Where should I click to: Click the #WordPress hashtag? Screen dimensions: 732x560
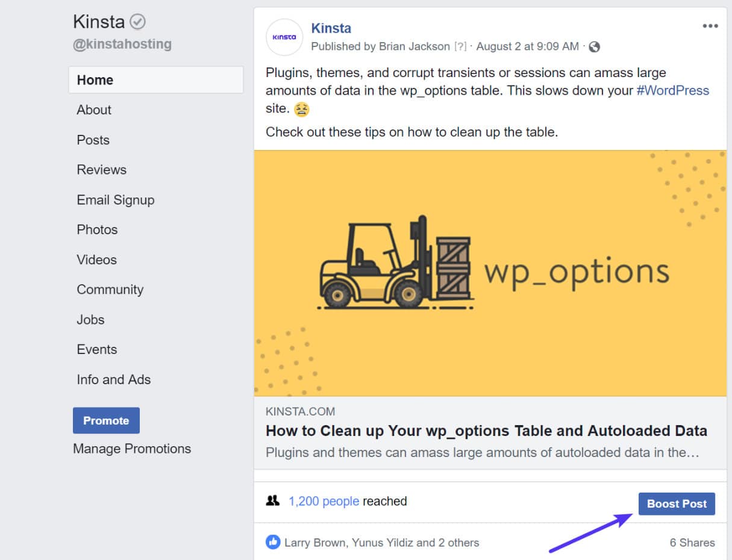[672, 90]
